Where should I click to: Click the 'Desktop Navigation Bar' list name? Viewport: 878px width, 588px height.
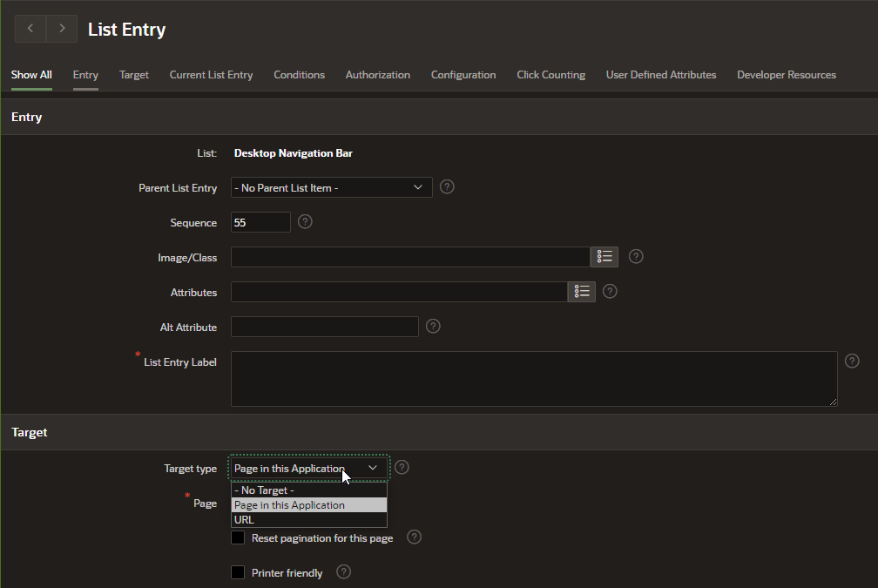[x=294, y=153]
